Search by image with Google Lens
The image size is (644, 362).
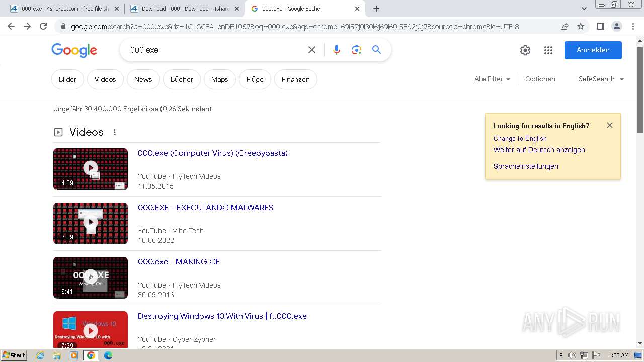point(357,50)
